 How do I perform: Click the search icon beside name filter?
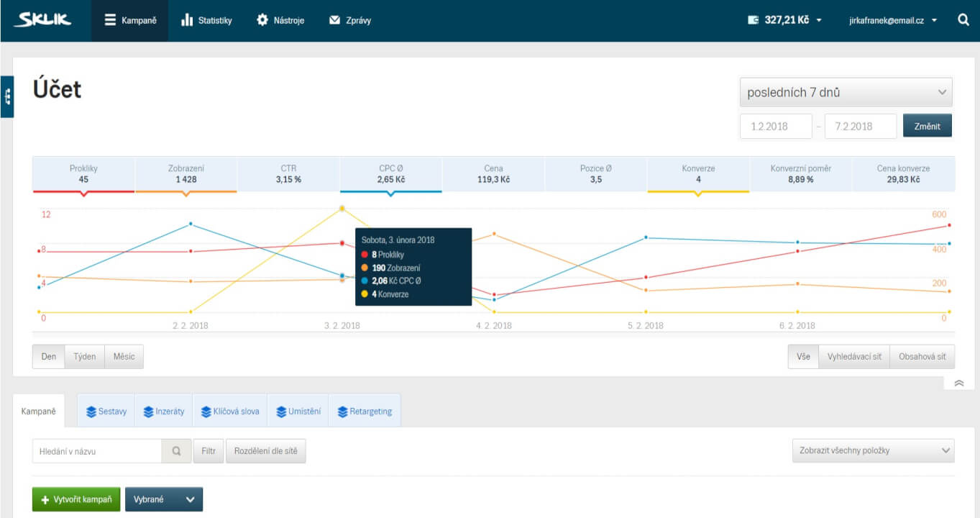tap(176, 452)
